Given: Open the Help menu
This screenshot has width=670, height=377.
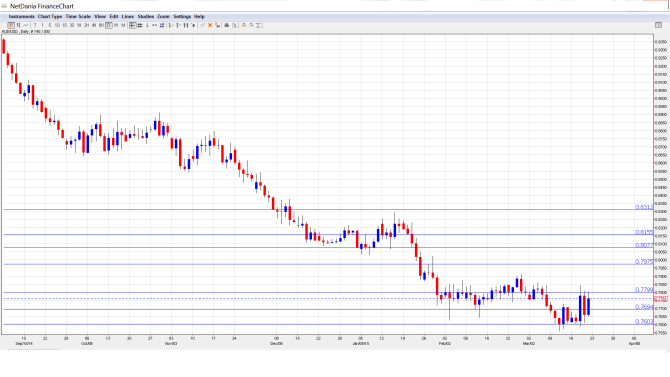Looking at the screenshot, I should pos(199,16).
